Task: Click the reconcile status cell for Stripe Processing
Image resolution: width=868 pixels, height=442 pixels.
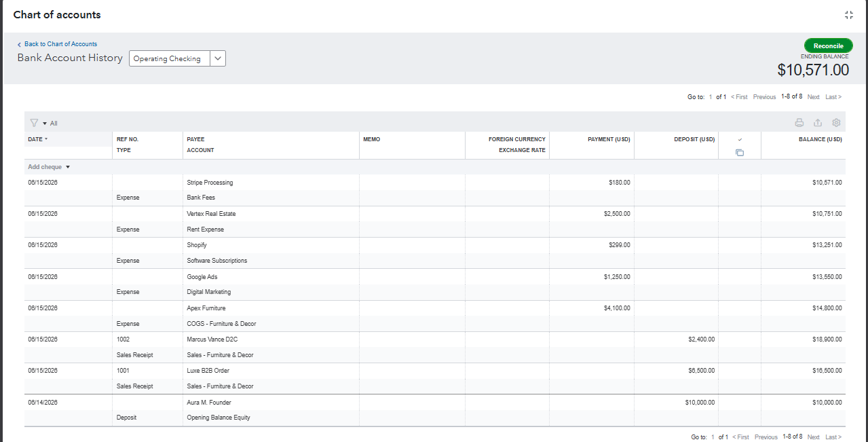Action: pos(740,183)
